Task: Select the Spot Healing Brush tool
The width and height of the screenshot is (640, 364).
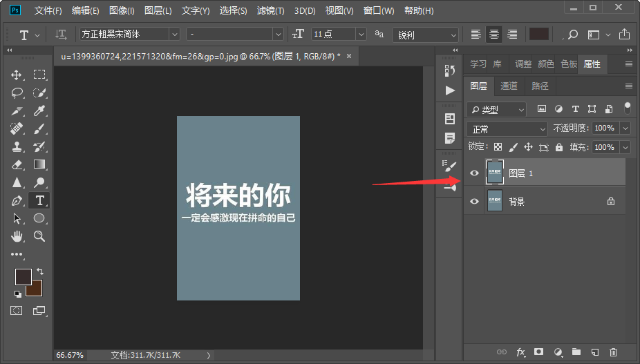Action: point(17,128)
